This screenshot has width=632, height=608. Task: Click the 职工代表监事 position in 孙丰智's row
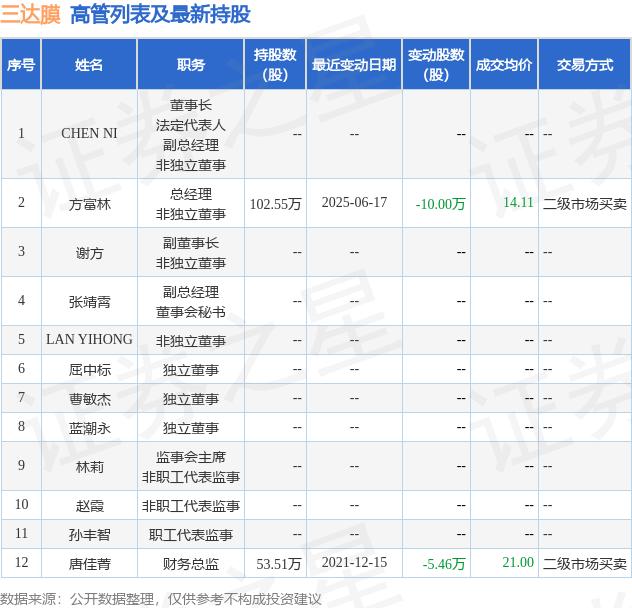coord(191,535)
